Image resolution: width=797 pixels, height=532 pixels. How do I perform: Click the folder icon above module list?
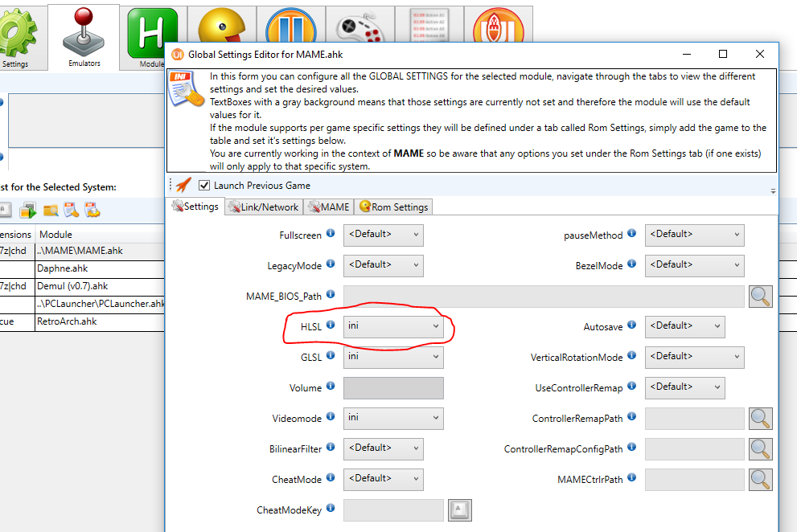click(x=51, y=210)
